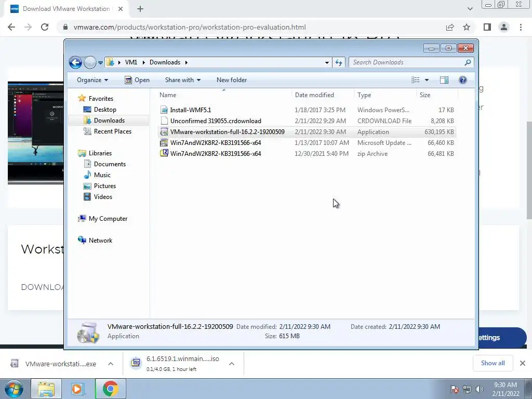The height and width of the screenshot is (399, 532).
Task: Click the Explorer help icon
Action: 463,80
